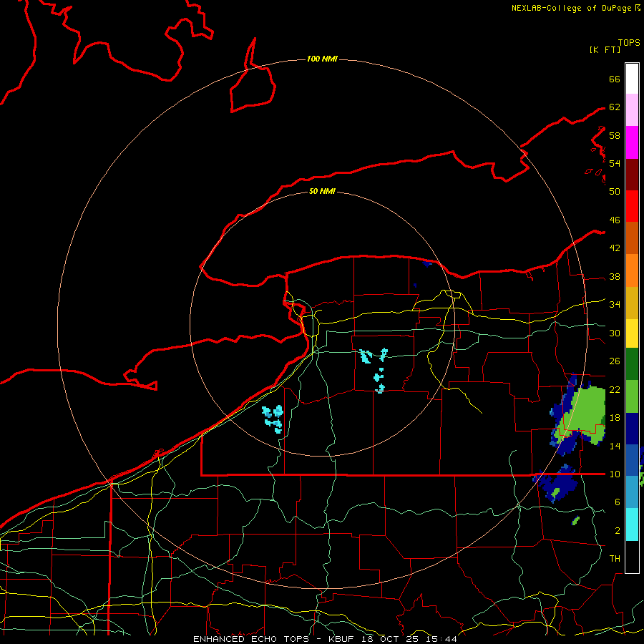Click the dark orange swatch between 42 and 46
Screen dimensions: 644x644
click(632, 238)
